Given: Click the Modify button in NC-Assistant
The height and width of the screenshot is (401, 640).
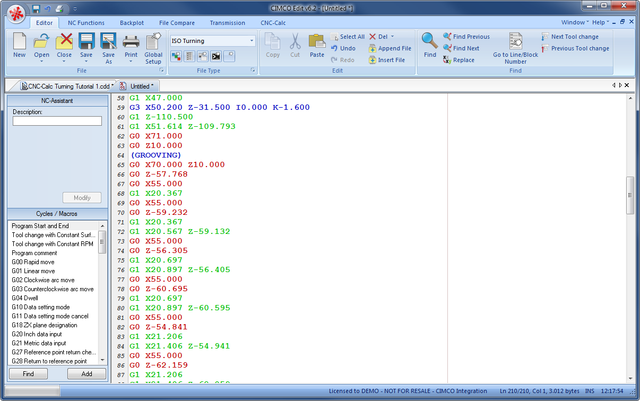Looking at the screenshot, I should tap(82, 198).
